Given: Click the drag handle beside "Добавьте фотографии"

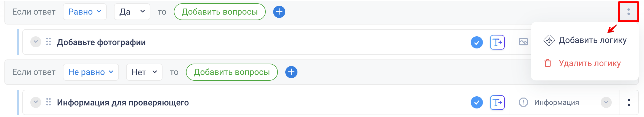Looking at the screenshot, I should click(x=49, y=42).
